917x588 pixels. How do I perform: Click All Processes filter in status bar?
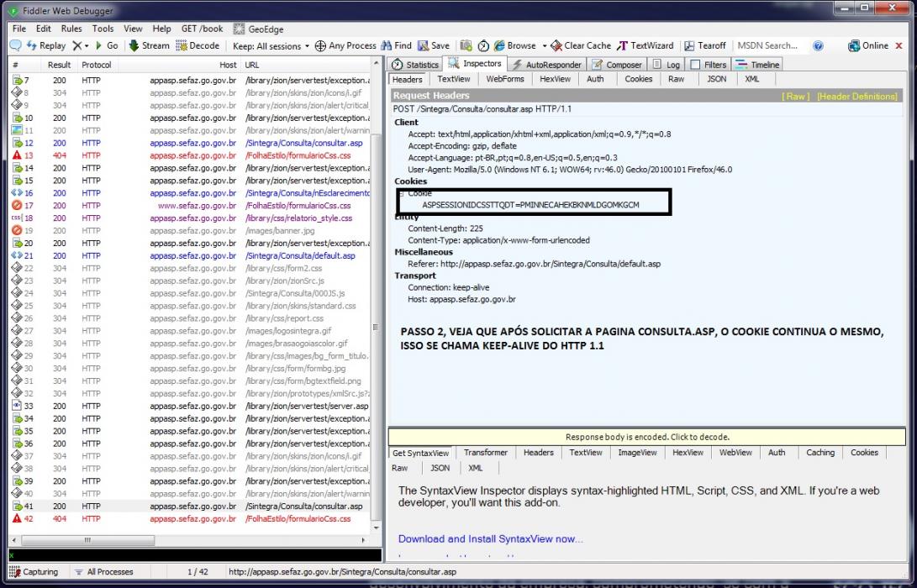coord(104,572)
